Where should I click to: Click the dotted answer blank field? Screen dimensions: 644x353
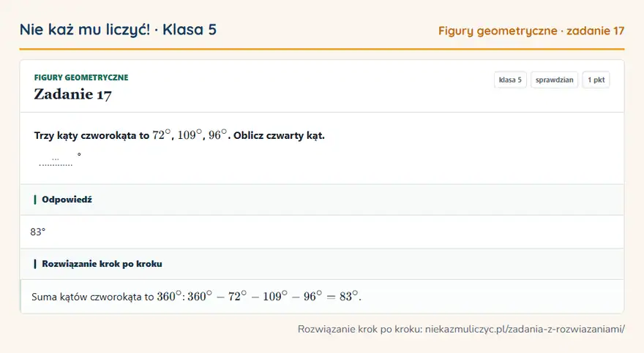56,160
